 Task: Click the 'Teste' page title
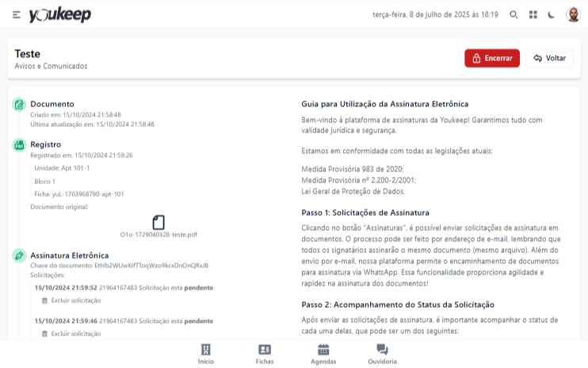(28, 54)
